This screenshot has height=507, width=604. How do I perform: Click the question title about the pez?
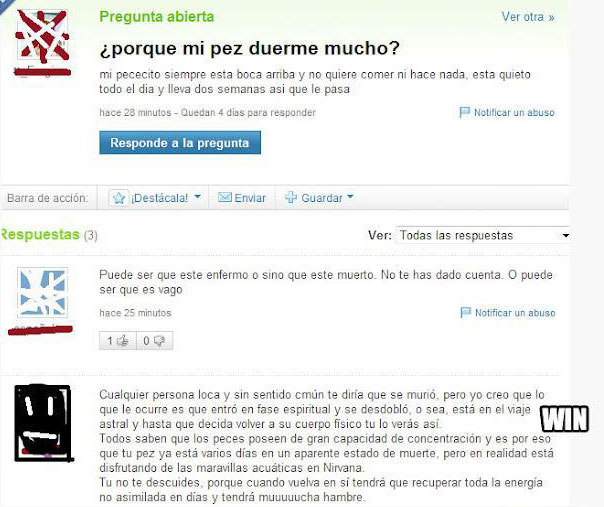[x=250, y=49]
